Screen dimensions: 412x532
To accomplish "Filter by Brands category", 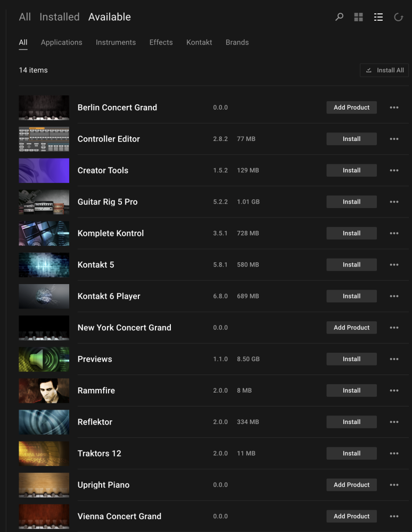I will coord(237,43).
